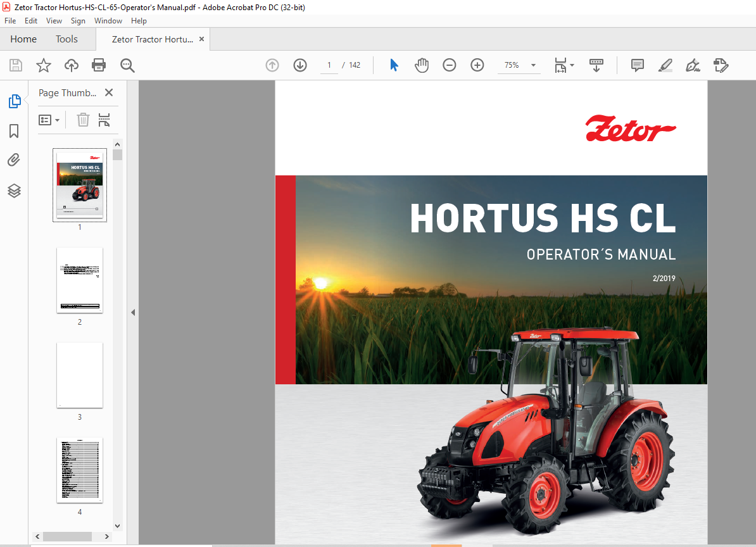Go to previous page arrow
This screenshot has height=547, width=756.
pyautogui.click(x=272, y=65)
